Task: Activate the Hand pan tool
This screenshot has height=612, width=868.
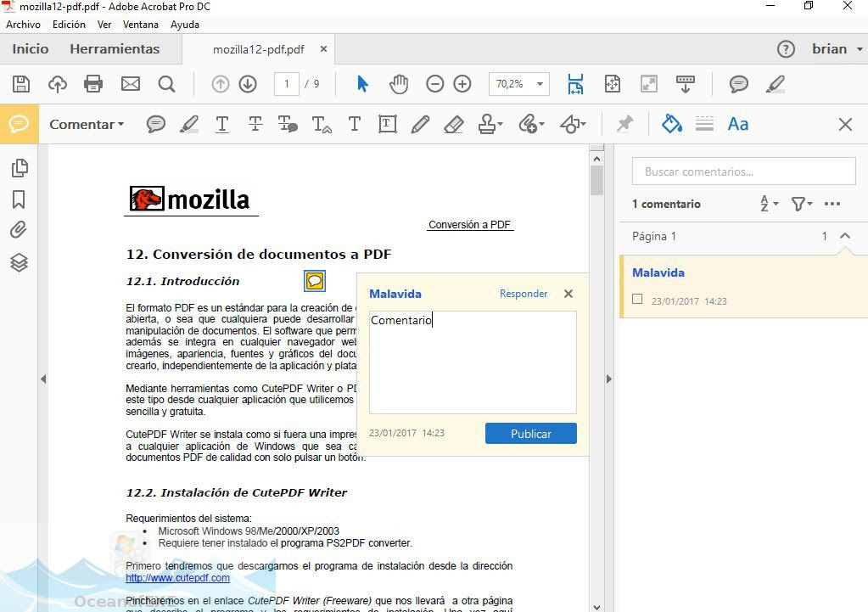Action: tap(399, 84)
